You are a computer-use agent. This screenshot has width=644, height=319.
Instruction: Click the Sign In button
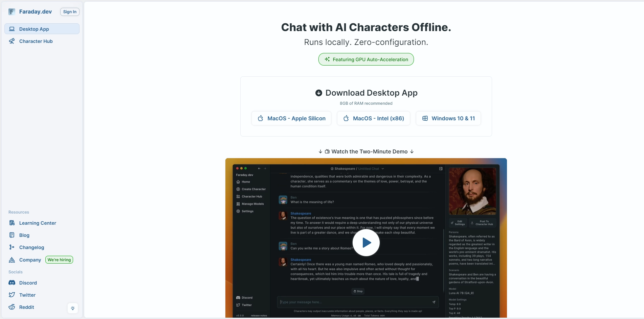70,12
